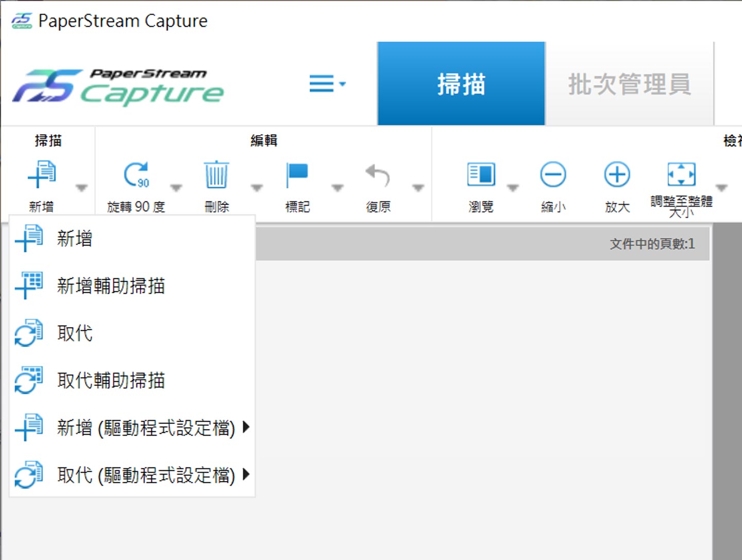Expand the arrow next to 旋轉 90 度
Image resolution: width=742 pixels, height=560 pixels.
(176, 188)
